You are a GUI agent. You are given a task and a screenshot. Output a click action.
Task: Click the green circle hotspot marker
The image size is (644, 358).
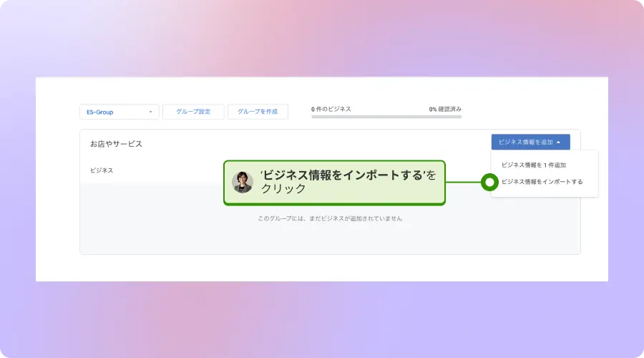click(489, 183)
